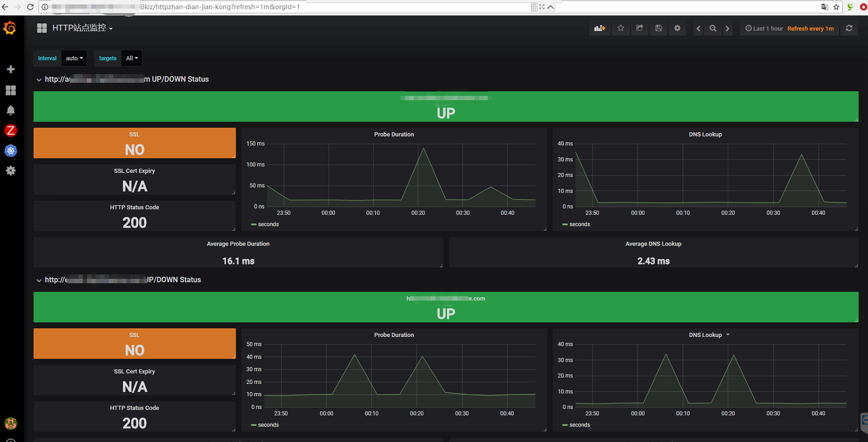868x442 pixels.
Task: Click the first Probe Duration panel title
Action: pyautogui.click(x=394, y=134)
